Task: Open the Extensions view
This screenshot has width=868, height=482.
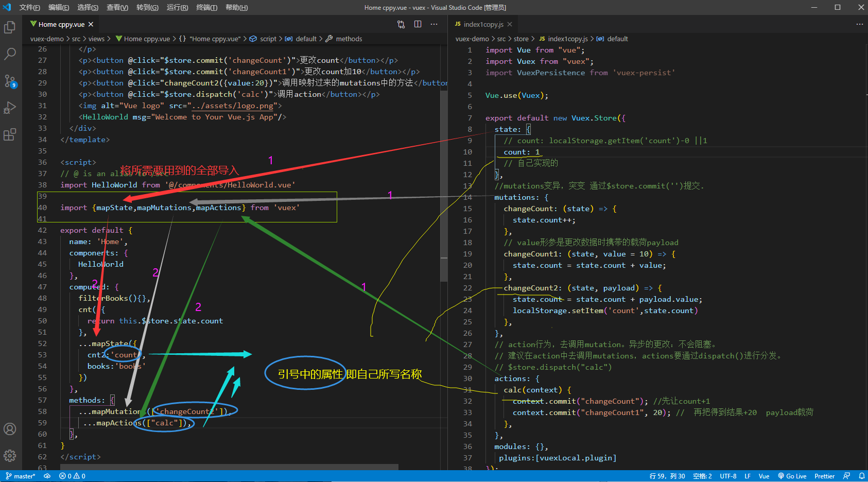Action: [x=10, y=134]
